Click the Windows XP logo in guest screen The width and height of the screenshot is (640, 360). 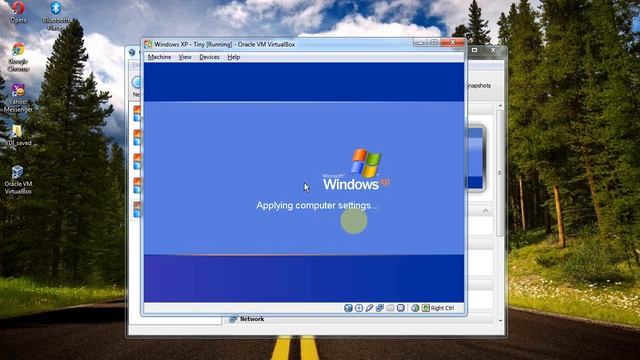pos(356,169)
